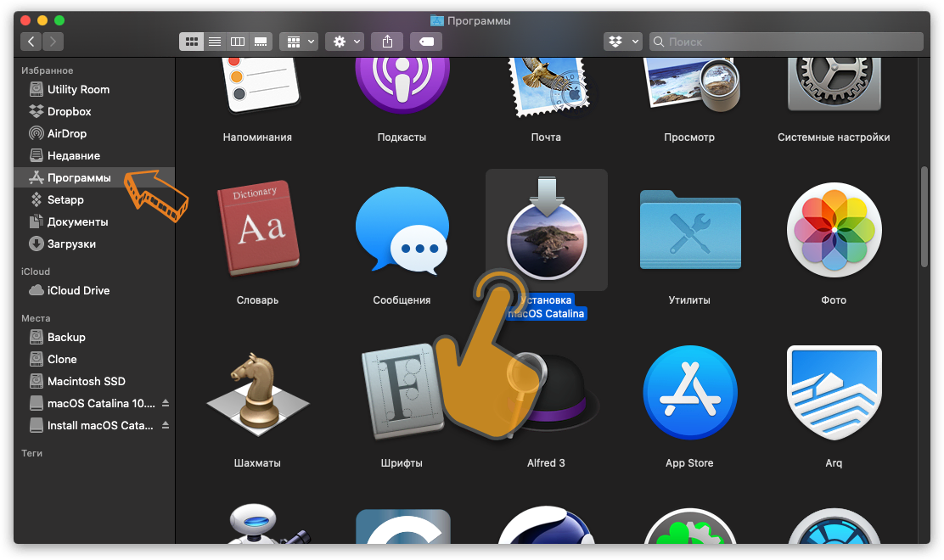This screenshot has width=944, height=560.
Task: Open Downloads (Загрузки) in the sidebar
Action: [x=94, y=244]
